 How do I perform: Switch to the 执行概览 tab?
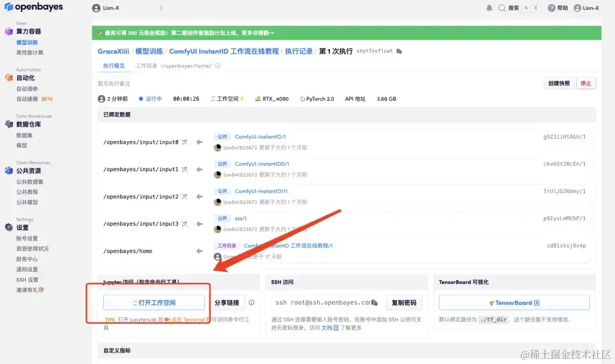114,66
